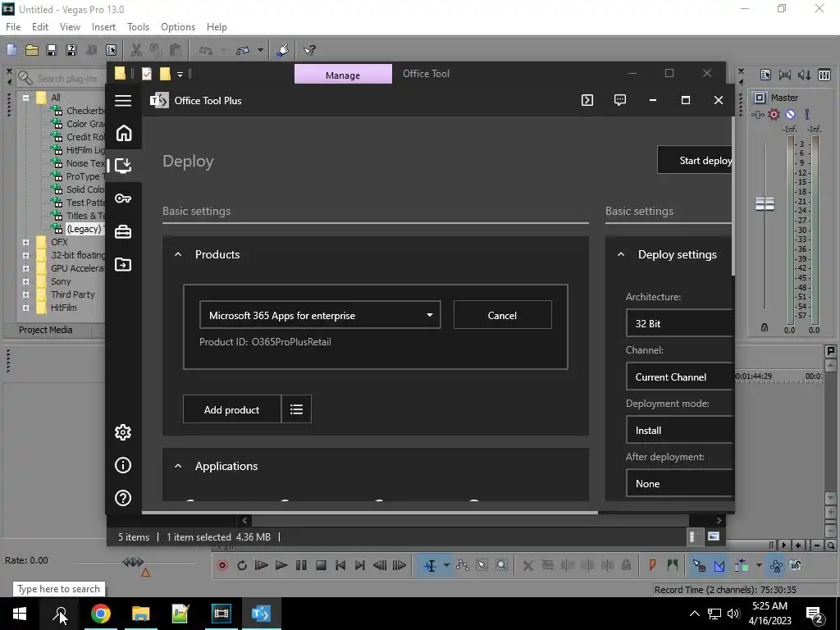Click Save icon in Vegas toolbar
The image size is (840, 630).
[x=52, y=50]
